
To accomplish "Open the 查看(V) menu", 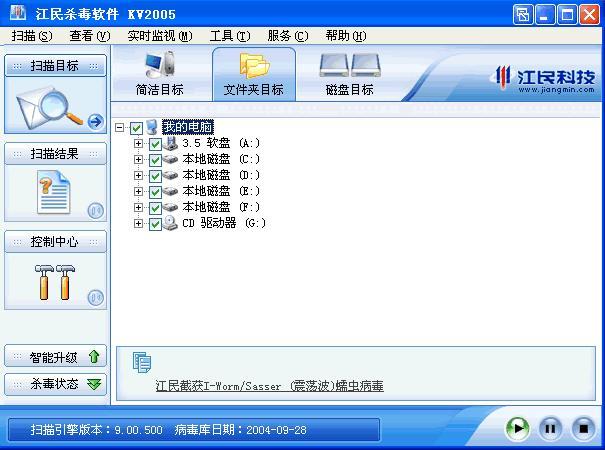I will [x=90, y=36].
